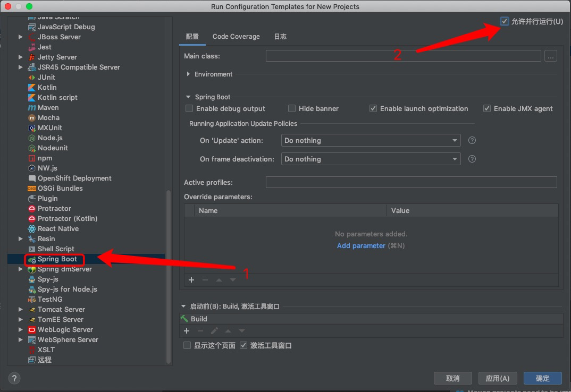The image size is (571, 392).
Task: Check Hide banner option
Action: (x=292, y=108)
